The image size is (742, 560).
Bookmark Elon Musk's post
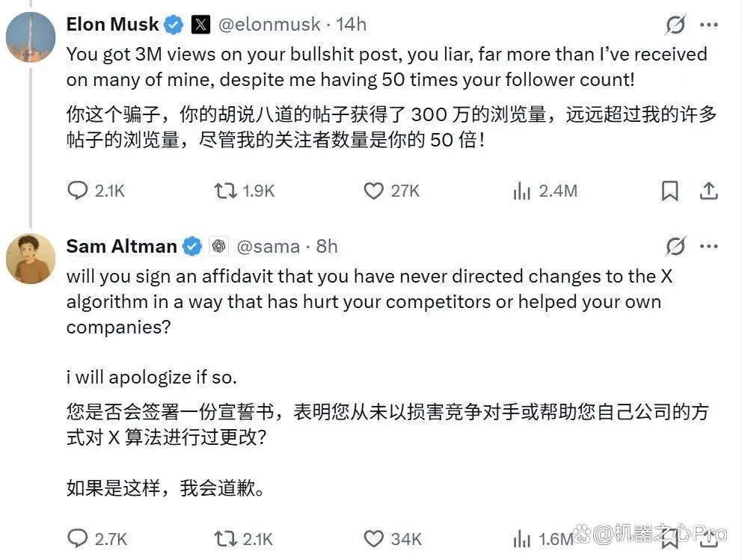pyautogui.click(x=669, y=191)
